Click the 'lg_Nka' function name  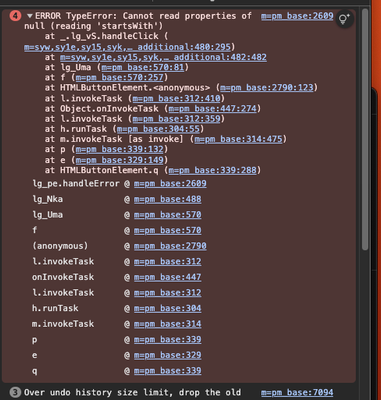tap(47, 199)
